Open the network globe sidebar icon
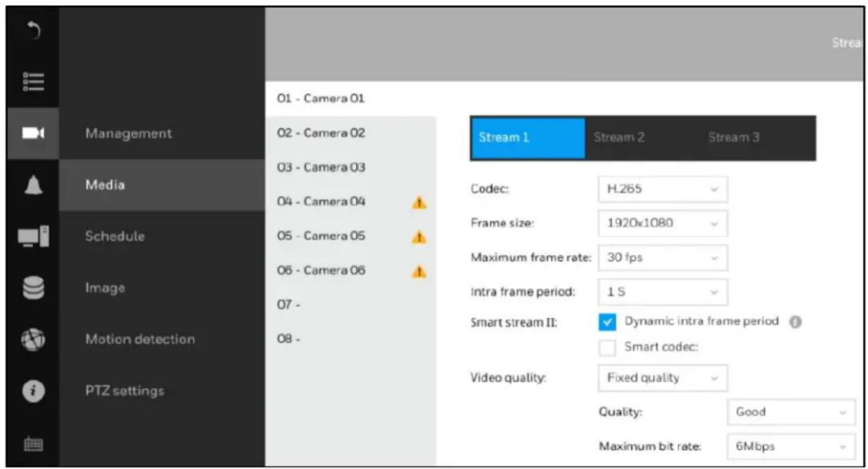Screen dimensions: 868x469 click(34, 340)
